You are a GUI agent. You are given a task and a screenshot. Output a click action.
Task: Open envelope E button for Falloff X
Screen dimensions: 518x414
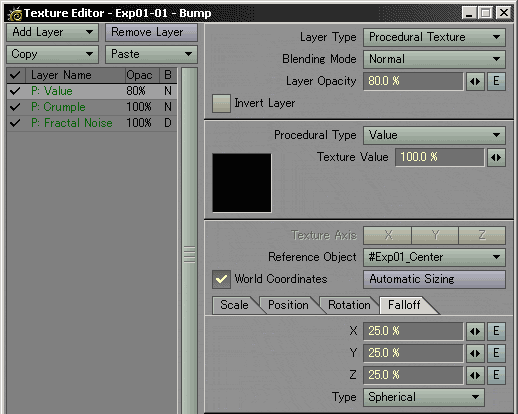496,331
